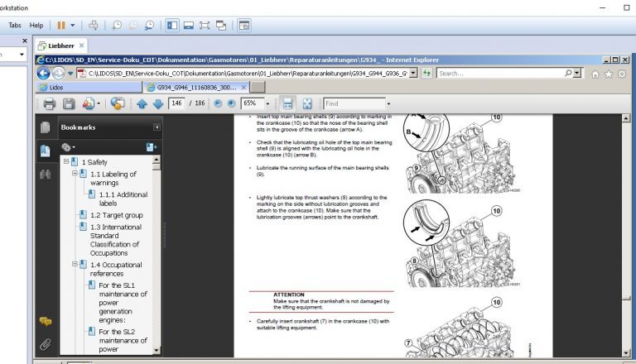Open bookmarks options gear menu
Viewport: 636px width, 364px height.
pyautogui.click(x=68, y=147)
